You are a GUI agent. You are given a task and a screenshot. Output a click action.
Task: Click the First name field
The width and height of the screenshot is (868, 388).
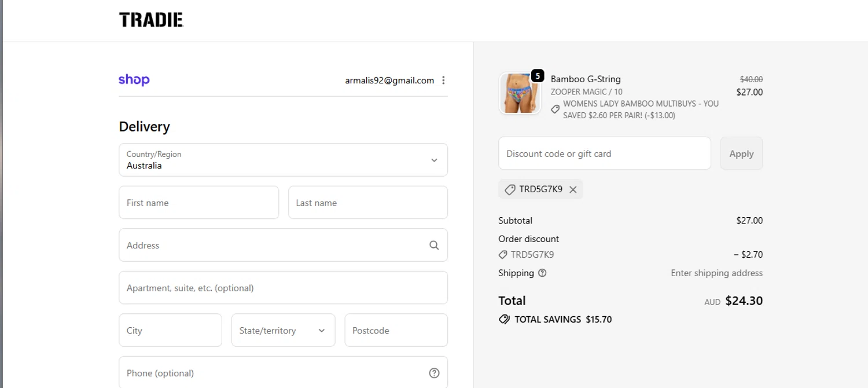pyautogui.click(x=198, y=203)
